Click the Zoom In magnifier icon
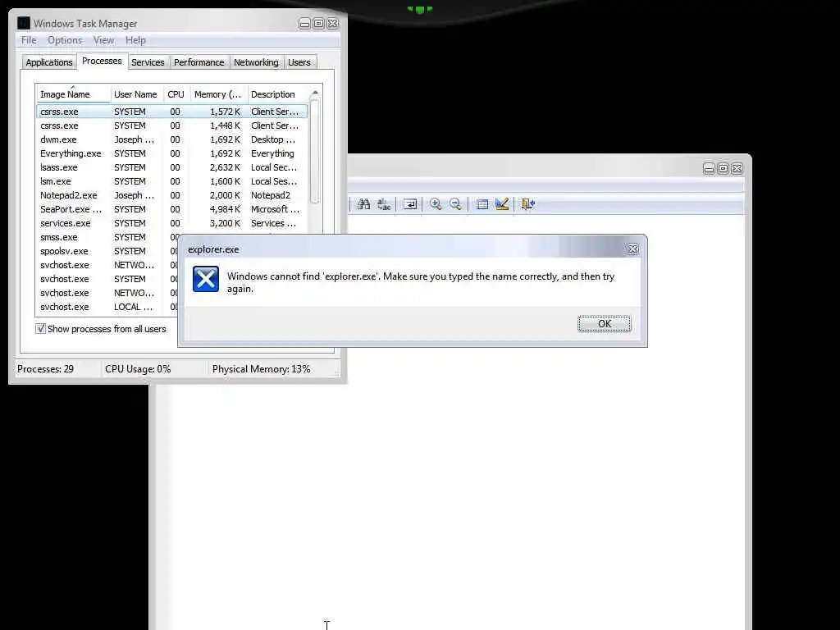 [x=436, y=204]
